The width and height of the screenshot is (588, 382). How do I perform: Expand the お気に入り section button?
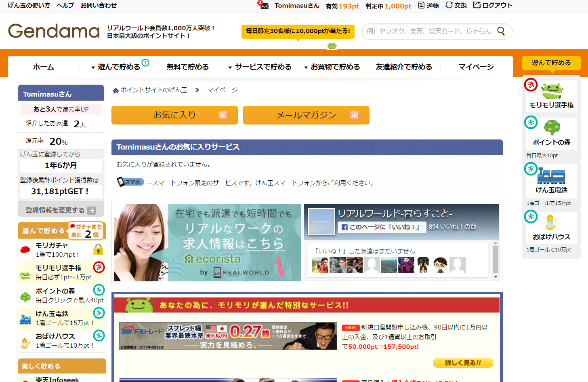pyautogui.click(x=174, y=115)
